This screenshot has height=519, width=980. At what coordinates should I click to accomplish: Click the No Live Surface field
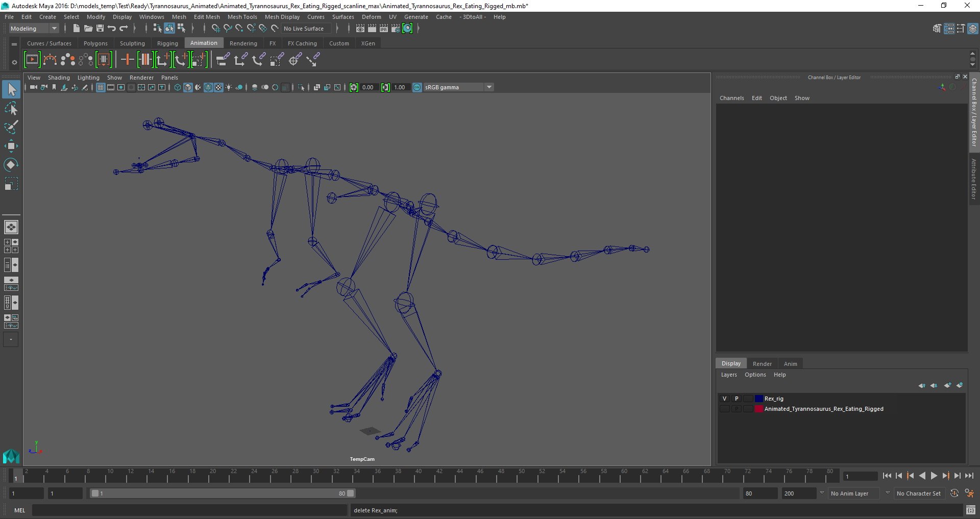coord(306,29)
